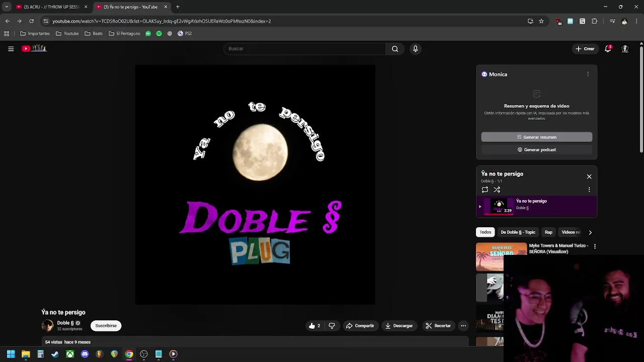Like the video with thumbs up

(x=314, y=326)
